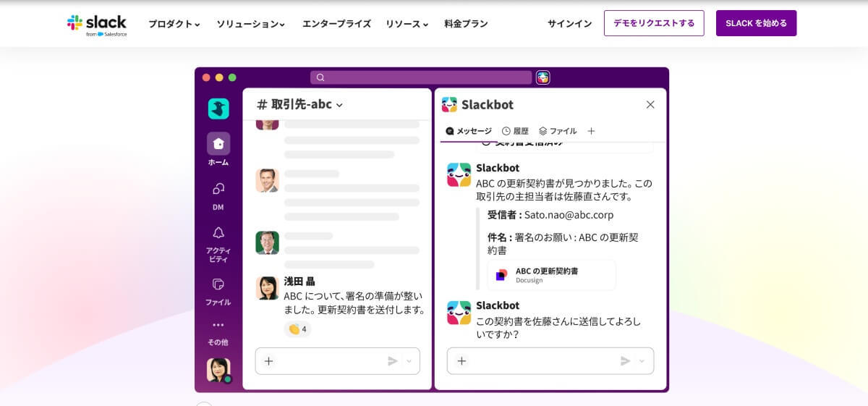868x406 pixels.
Task: Click Slackbot avatar on second message
Action: pos(459,313)
